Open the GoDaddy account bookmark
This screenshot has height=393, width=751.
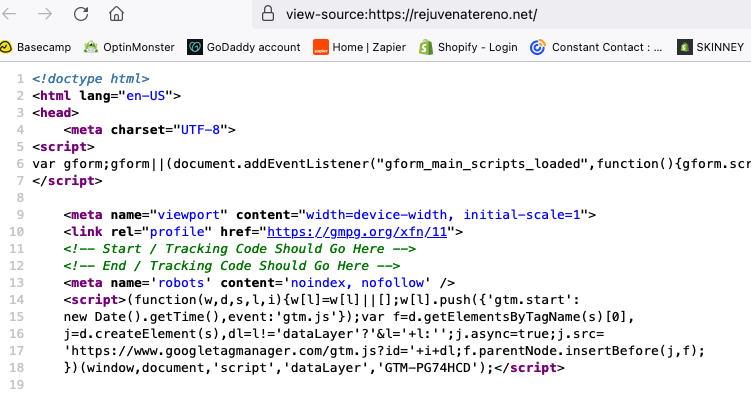(x=244, y=47)
